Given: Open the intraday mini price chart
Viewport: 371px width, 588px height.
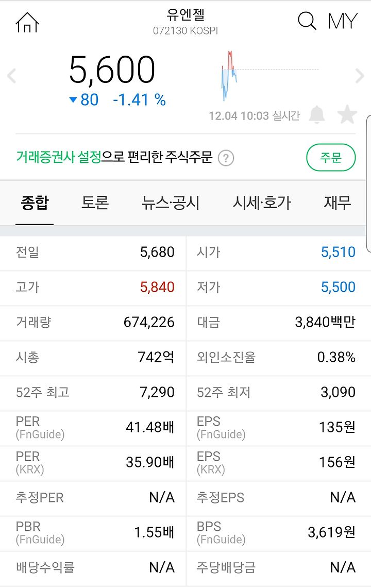Looking at the screenshot, I should click(x=269, y=76).
